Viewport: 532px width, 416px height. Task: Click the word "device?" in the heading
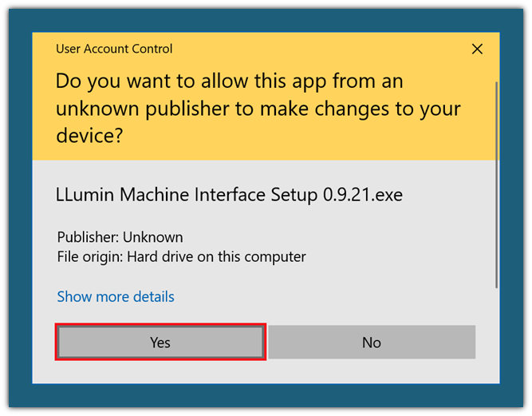tap(89, 136)
